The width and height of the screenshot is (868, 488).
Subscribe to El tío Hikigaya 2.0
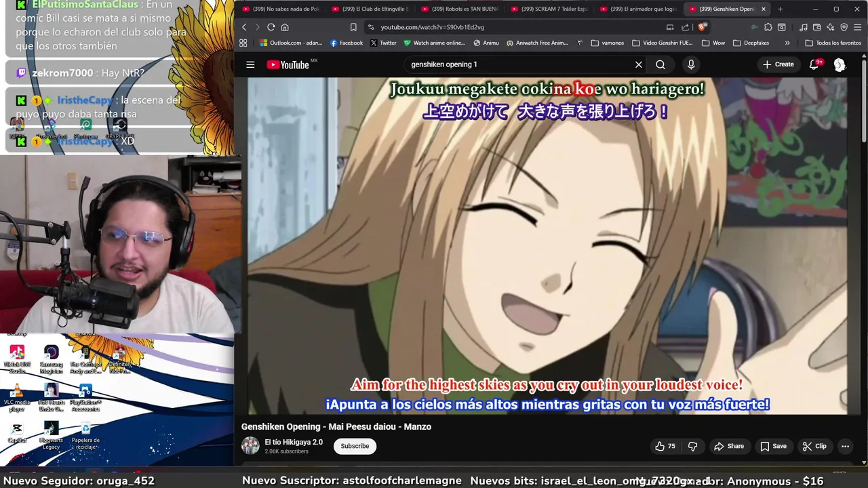click(x=355, y=446)
